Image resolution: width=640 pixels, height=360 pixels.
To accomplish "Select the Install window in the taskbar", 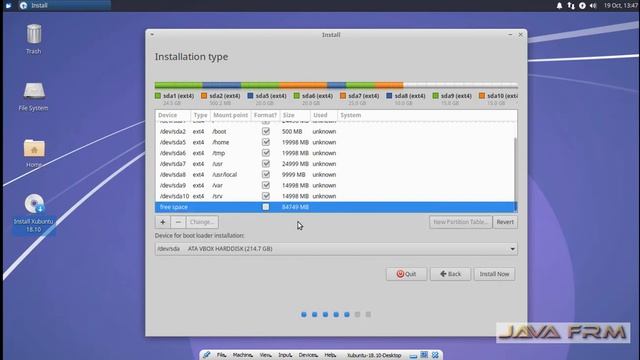I will pyautogui.click(x=64, y=5).
